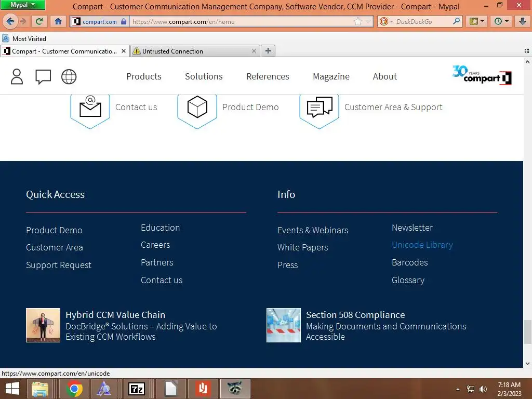Open a new tab with plus button

pos(268,51)
